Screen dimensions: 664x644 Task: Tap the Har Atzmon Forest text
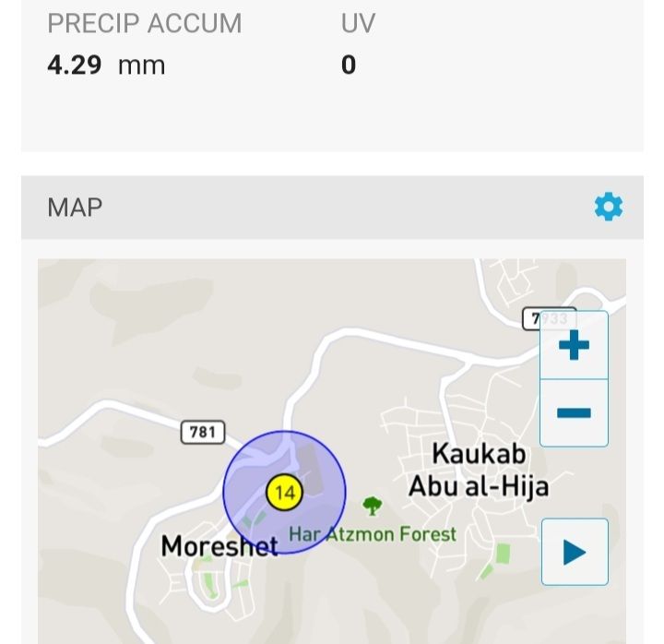click(373, 534)
